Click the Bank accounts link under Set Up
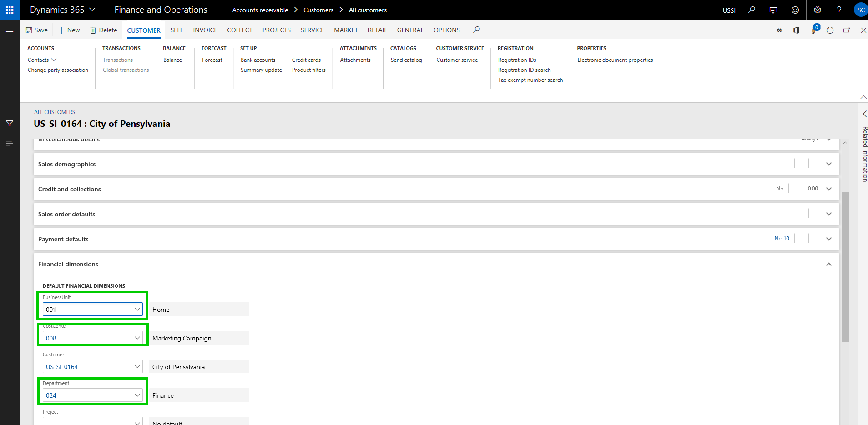This screenshot has height=425, width=868. click(x=258, y=60)
